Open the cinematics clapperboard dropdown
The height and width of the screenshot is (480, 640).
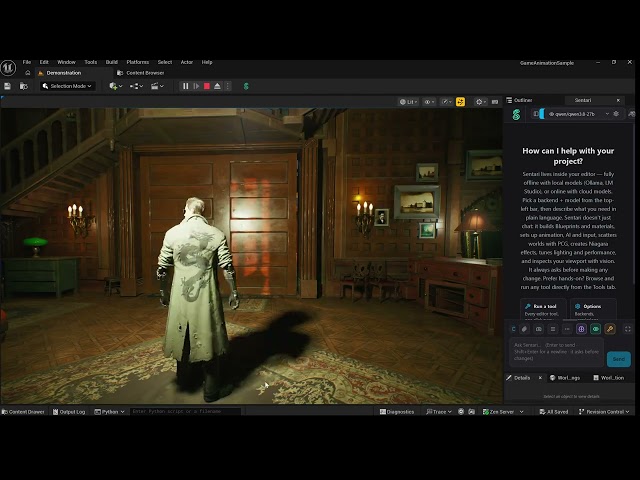coord(157,86)
